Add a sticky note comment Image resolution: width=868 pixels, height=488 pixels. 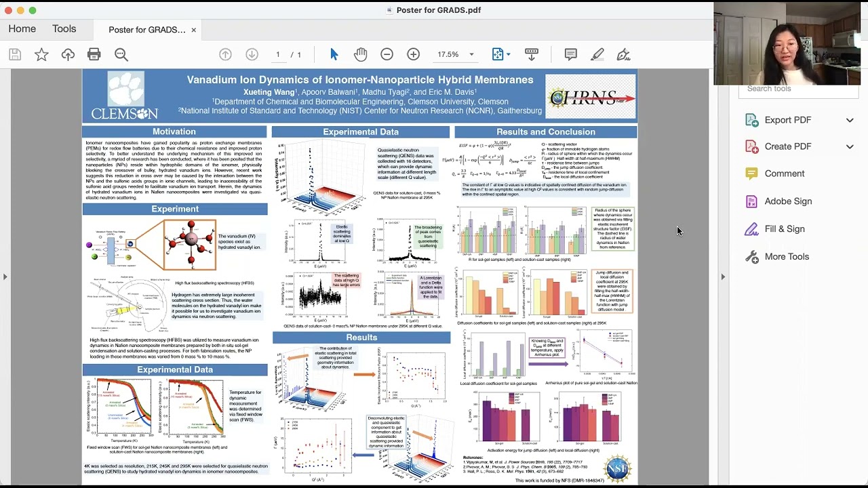click(x=571, y=54)
